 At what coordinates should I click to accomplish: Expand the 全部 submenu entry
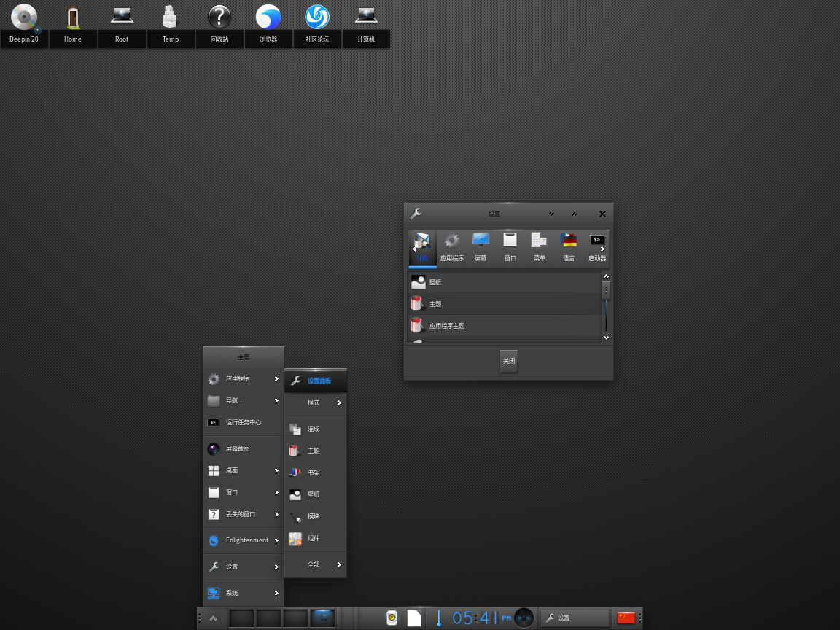pos(315,564)
